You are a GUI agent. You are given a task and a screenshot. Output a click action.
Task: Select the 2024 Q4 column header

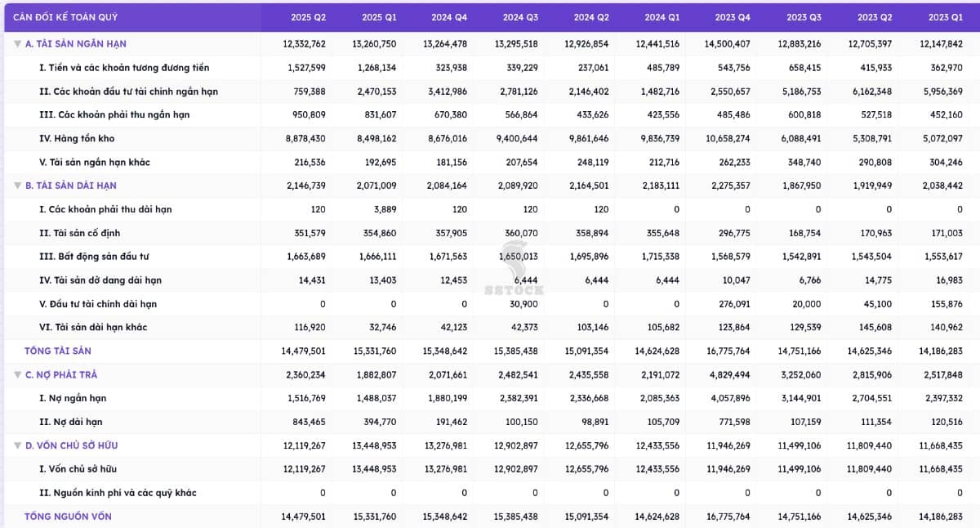pyautogui.click(x=449, y=17)
